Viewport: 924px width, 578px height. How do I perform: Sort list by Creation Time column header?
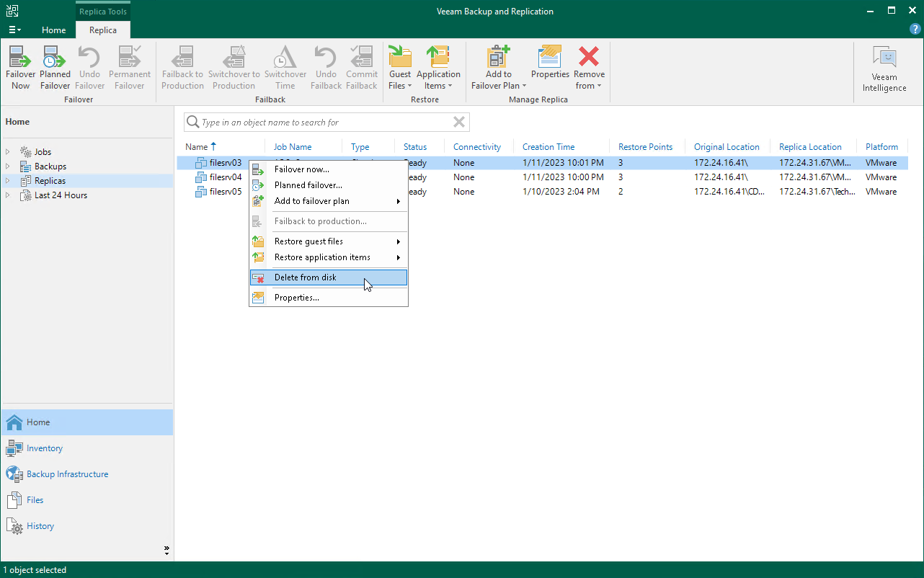(548, 147)
